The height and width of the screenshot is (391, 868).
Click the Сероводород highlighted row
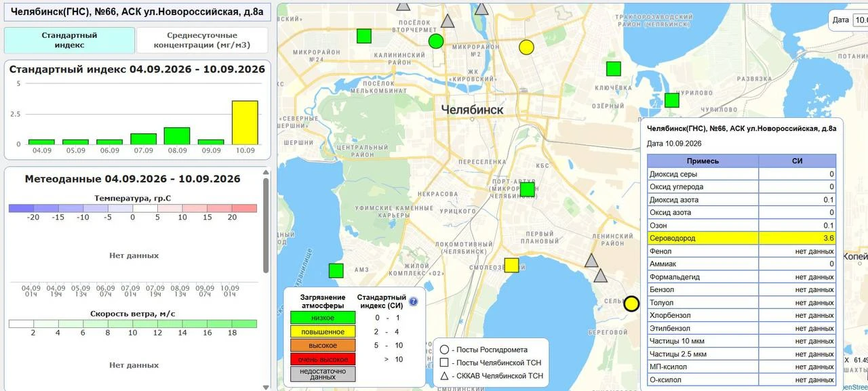[741, 238]
